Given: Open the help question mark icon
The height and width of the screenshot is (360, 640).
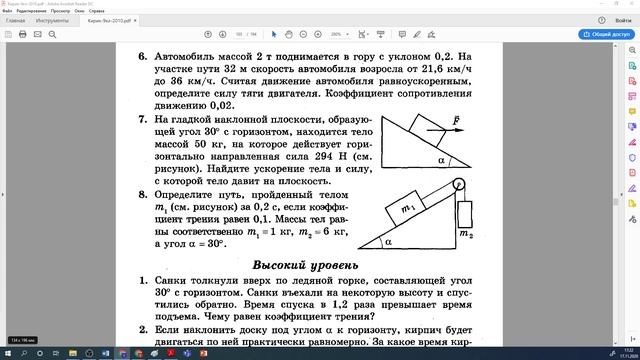Looking at the screenshot, I should pos(602,20).
